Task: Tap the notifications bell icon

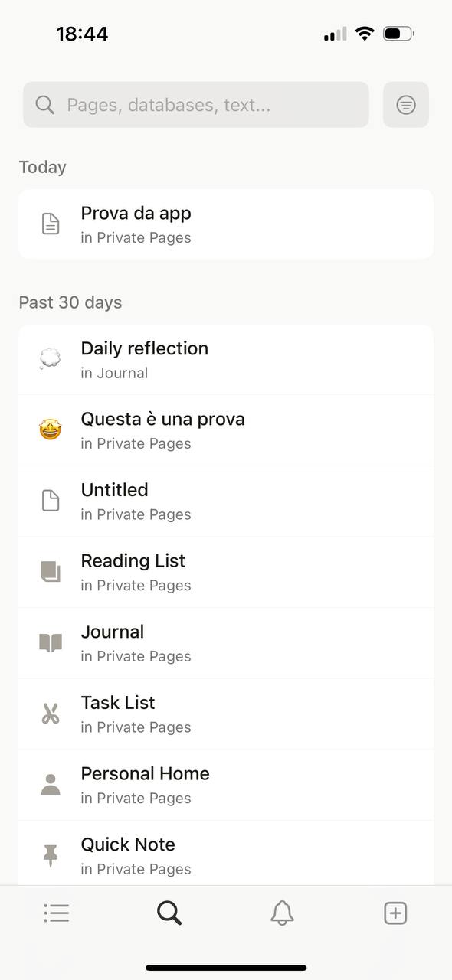Action: click(x=282, y=913)
